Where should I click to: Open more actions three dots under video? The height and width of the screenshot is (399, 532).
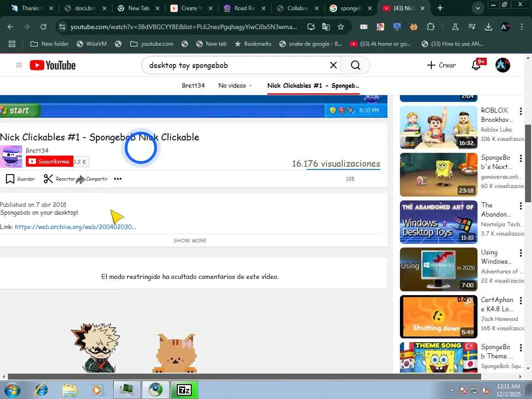[118, 179]
